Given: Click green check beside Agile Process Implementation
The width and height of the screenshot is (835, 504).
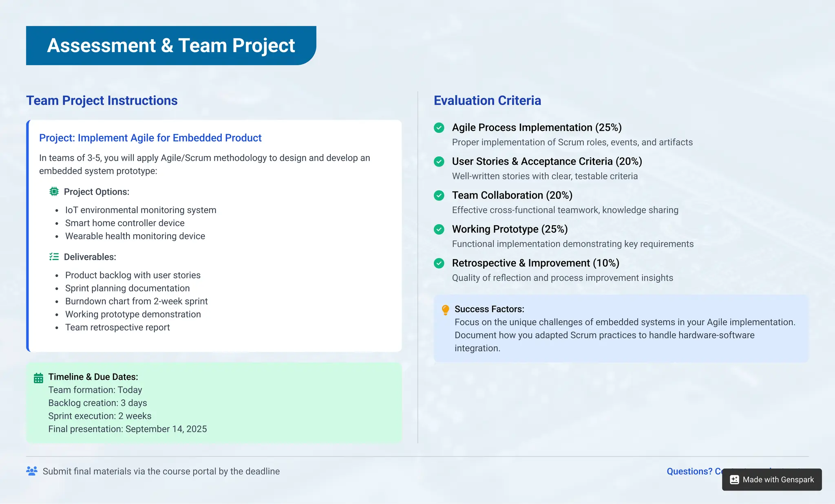Looking at the screenshot, I should [439, 128].
